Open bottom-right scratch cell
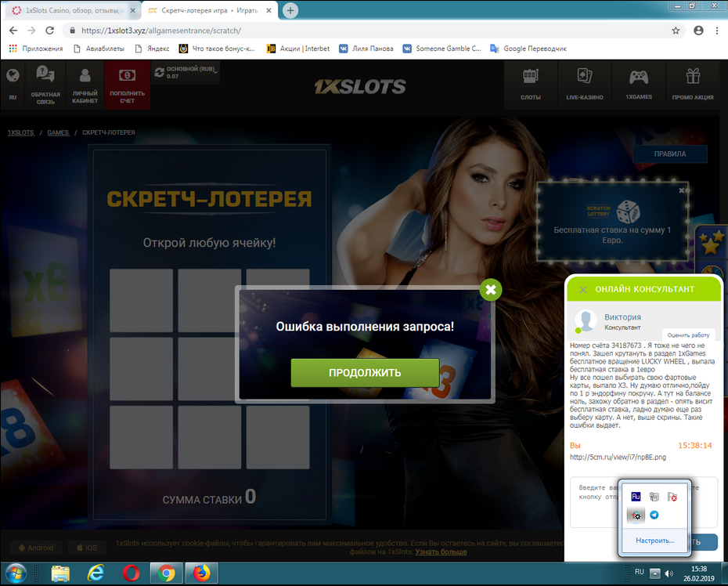728x586 pixels. [278, 437]
